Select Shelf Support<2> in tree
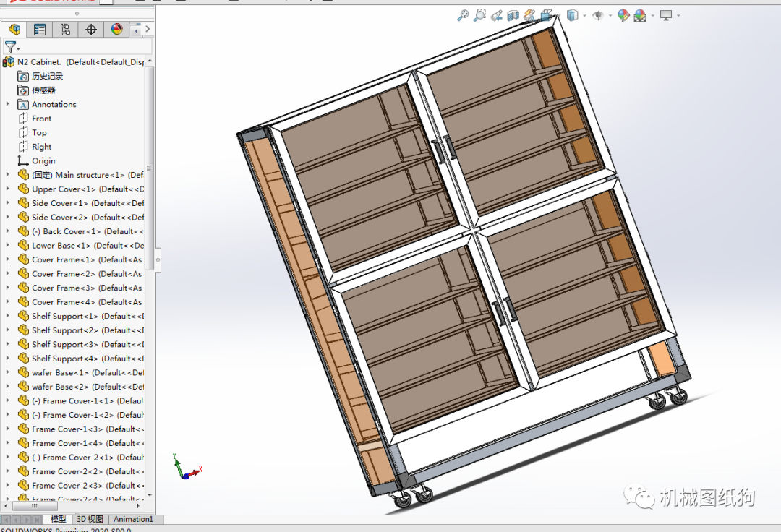The image size is (781, 532). click(88, 330)
